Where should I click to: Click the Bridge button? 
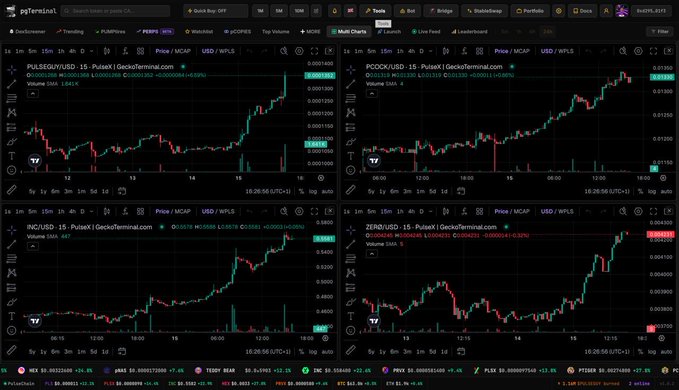441,11
